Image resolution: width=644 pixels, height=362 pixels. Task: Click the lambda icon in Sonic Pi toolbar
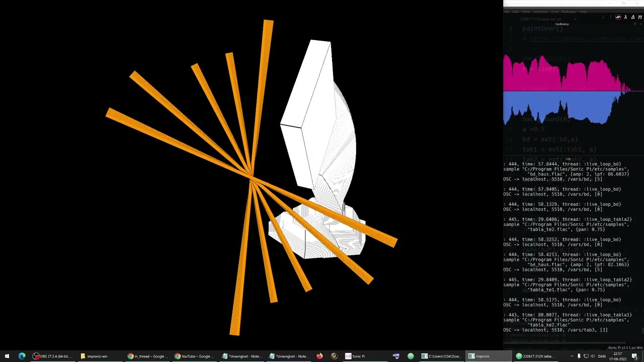pos(625,17)
